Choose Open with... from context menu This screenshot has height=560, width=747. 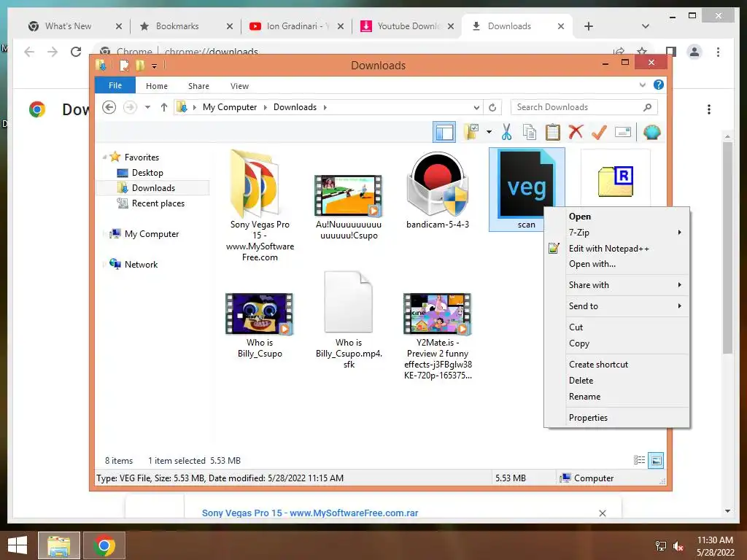(616, 264)
